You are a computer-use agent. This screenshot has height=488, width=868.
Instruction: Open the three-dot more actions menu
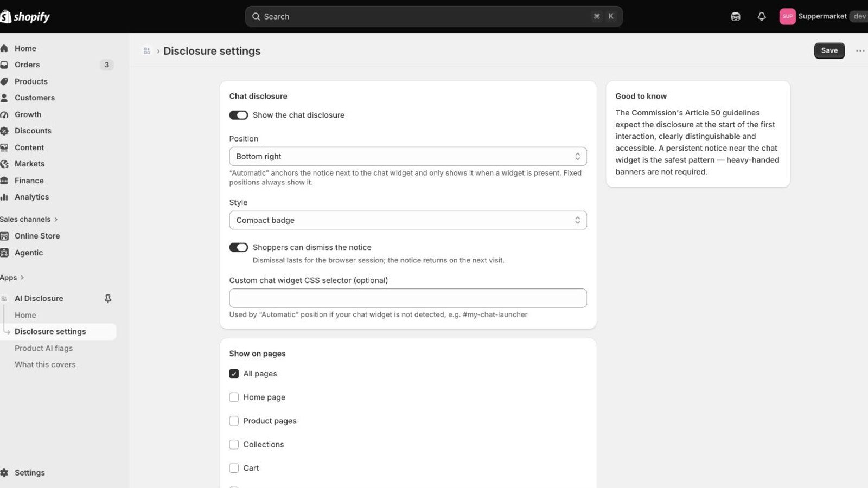click(860, 50)
